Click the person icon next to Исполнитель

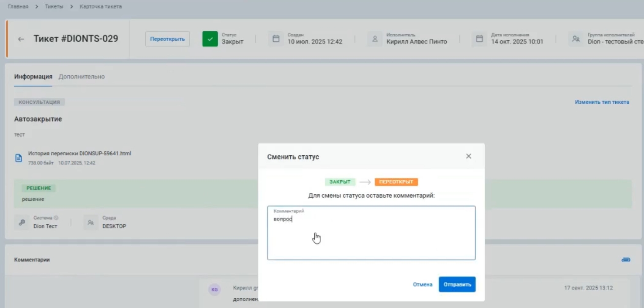tap(374, 39)
